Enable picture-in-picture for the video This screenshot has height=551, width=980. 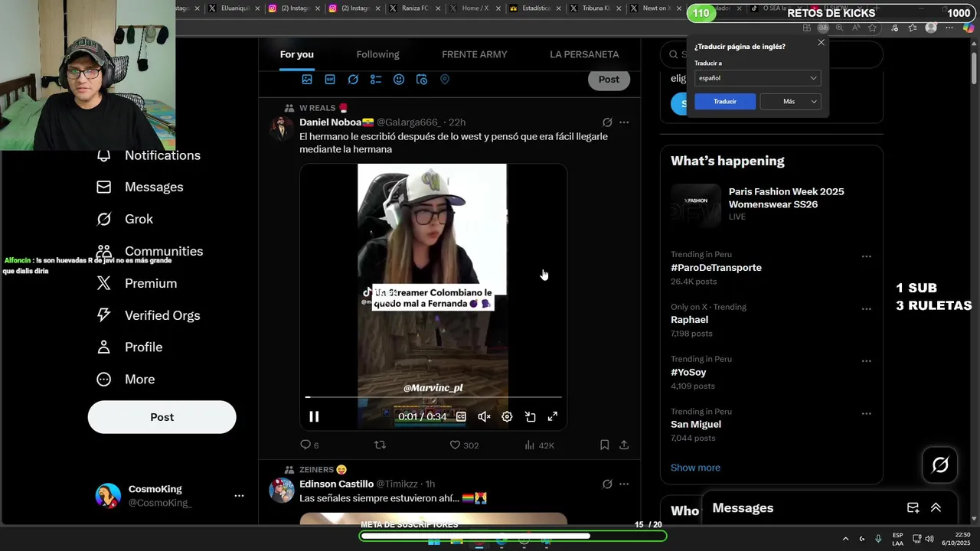click(x=530, y=416)
